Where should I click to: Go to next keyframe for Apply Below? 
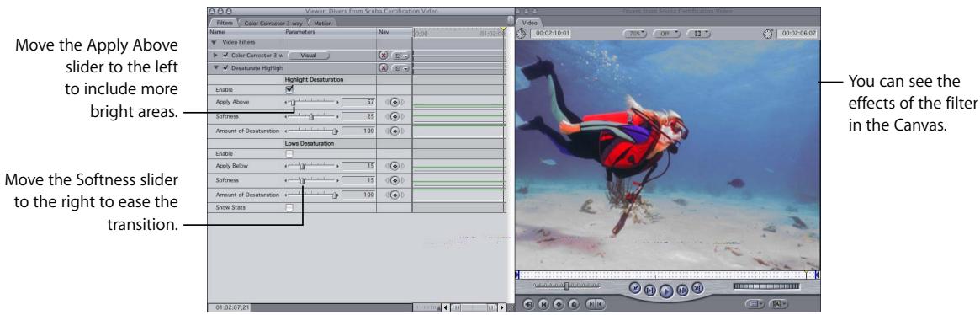pyautogui.click(x=403, y=167)
